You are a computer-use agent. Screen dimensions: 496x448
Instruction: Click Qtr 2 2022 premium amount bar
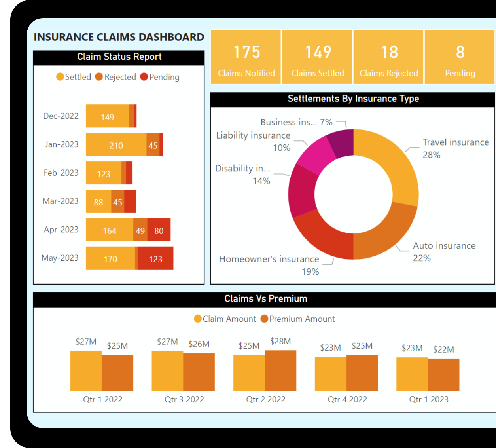[280, 370]
